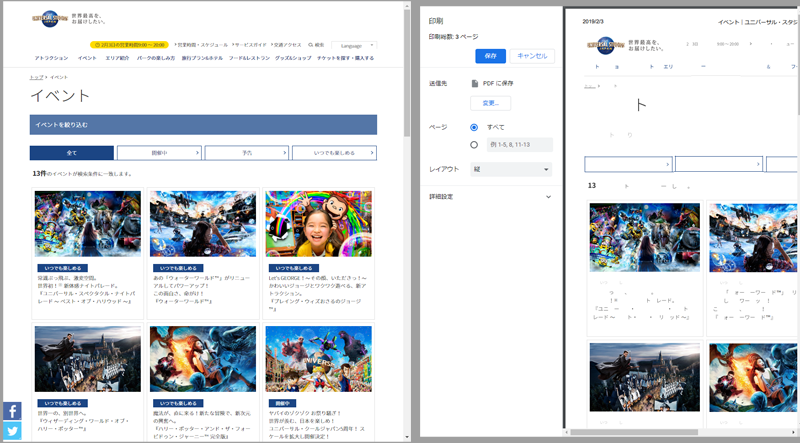Click the webpage vertical scrollbar thumb

pyautogui.click(x=407, y=73)
